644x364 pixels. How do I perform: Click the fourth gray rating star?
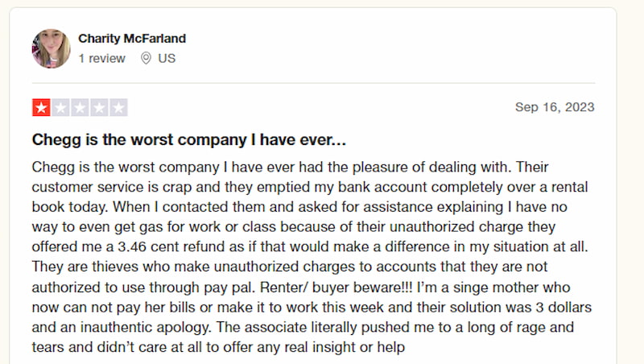coord(99,108)
